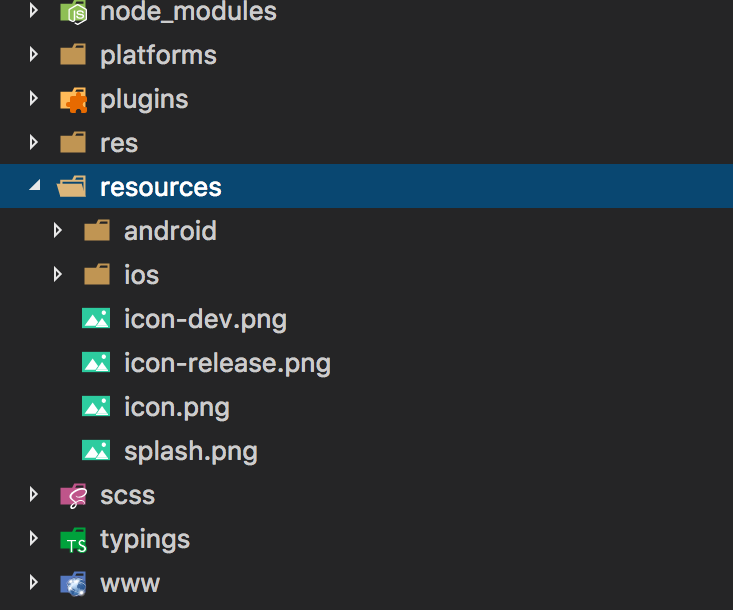This screenshot has width=733, height=610.
Task: Click the image icon beside icon-release.png
Action: (x=96, y=362)
